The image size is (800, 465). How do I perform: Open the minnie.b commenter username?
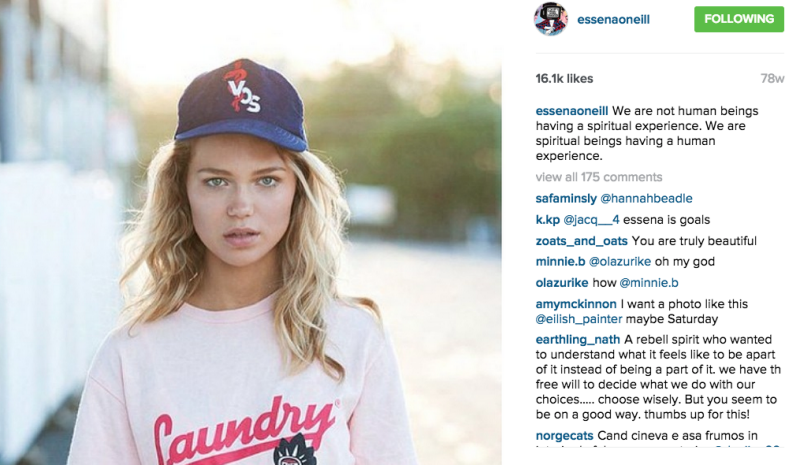[x=560, y=262]
